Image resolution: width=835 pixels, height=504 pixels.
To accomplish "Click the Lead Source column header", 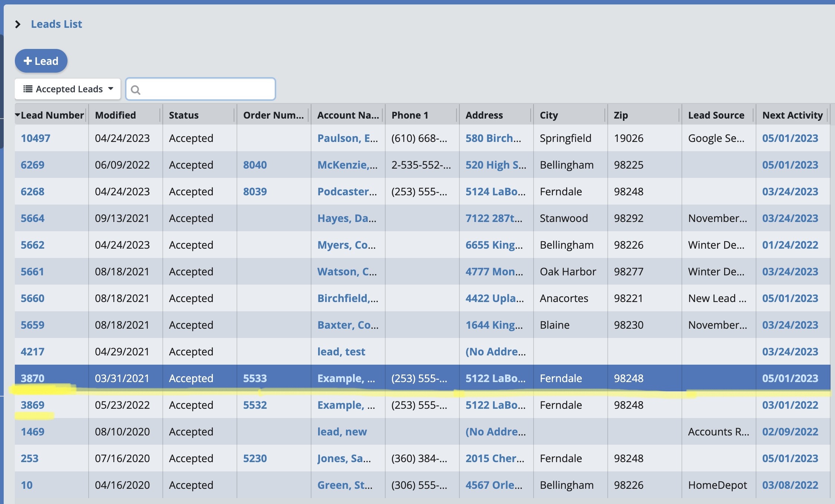I will [x=716, y=115].
